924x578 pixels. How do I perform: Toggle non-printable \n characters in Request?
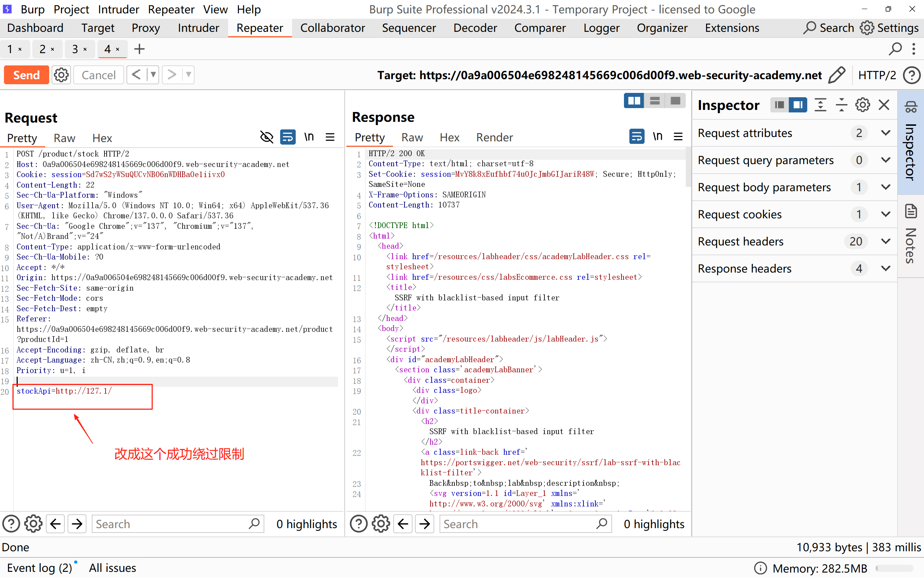pos(309,137)
